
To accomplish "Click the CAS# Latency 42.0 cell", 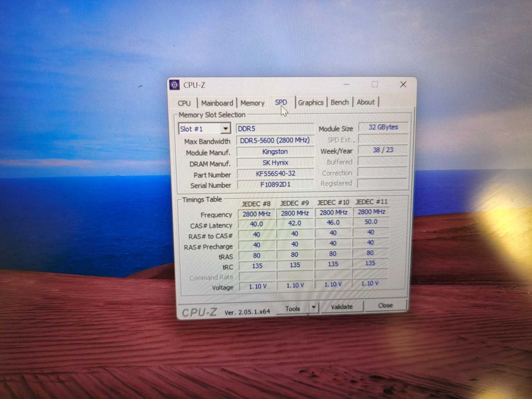I will 294,223.
